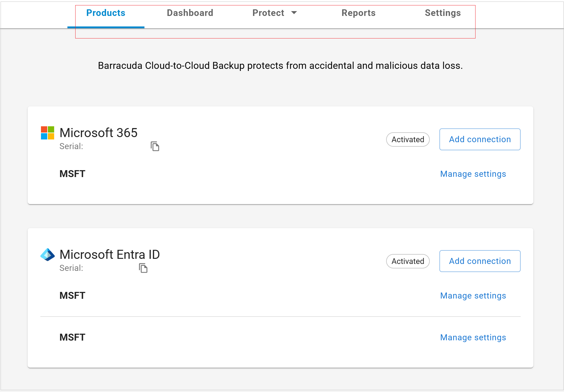This screenshot has width=564, height=392.
Task: Click the Activated badge for Microsoft 365
Action: 408,139
